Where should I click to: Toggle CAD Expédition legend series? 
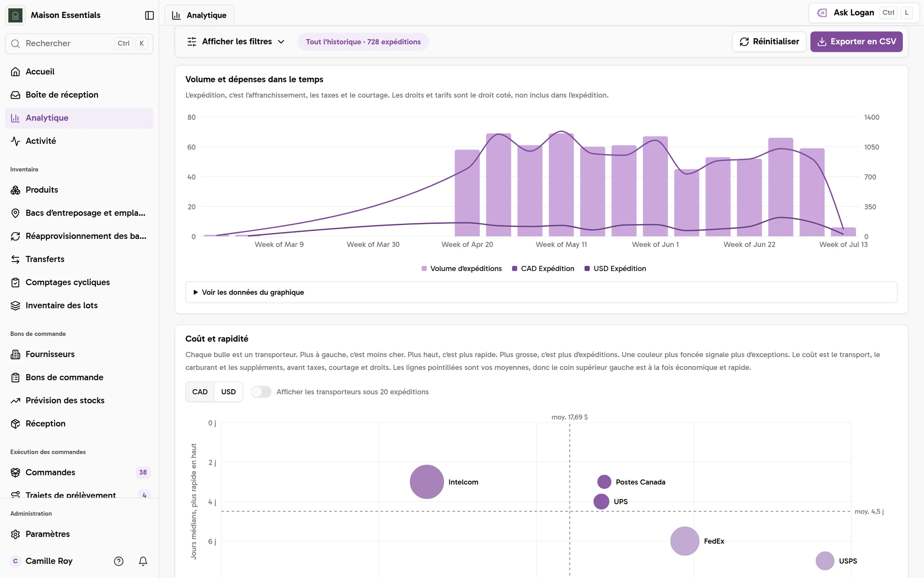click(x=543, y=269)
